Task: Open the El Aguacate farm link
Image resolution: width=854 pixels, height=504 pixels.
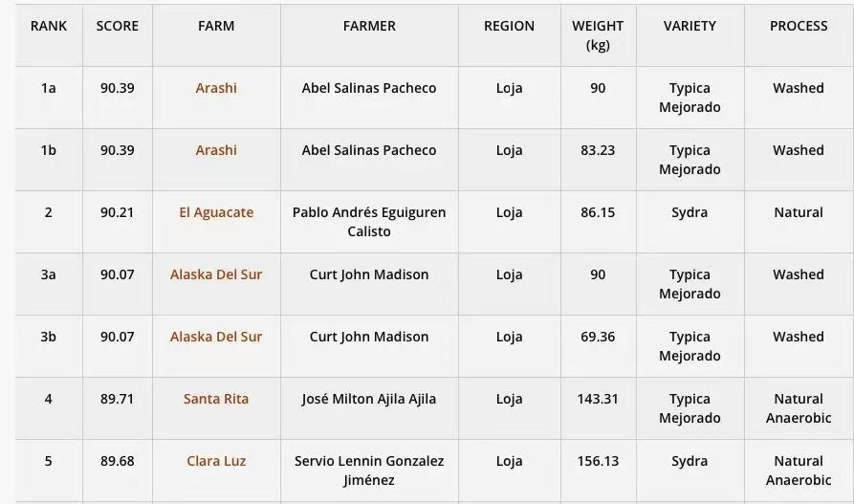Action: click(x=216, y=212)
